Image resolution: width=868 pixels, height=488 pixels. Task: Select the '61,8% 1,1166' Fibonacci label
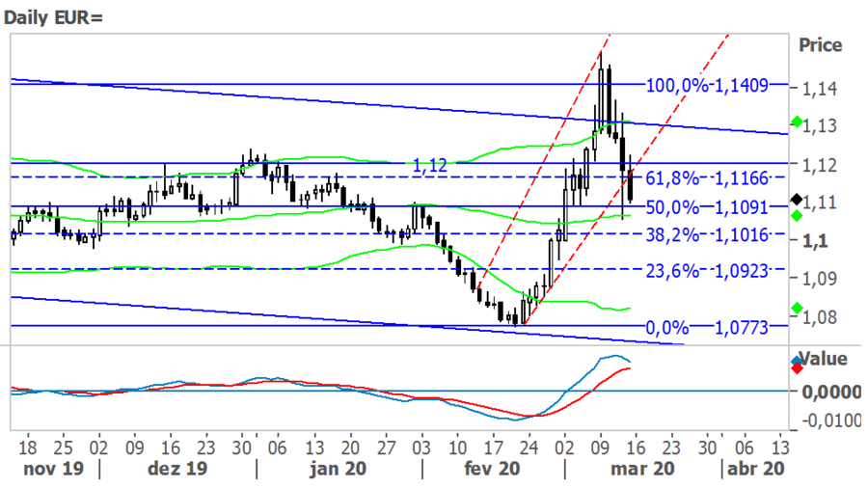point(708,178)
